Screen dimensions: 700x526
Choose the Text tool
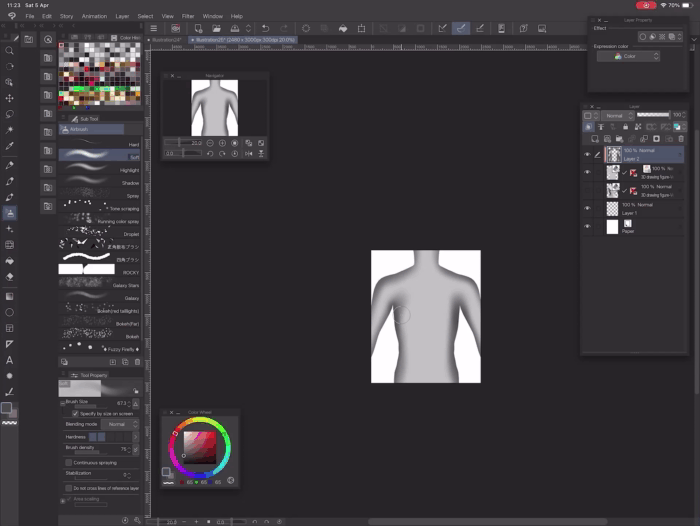pos(10,360)
